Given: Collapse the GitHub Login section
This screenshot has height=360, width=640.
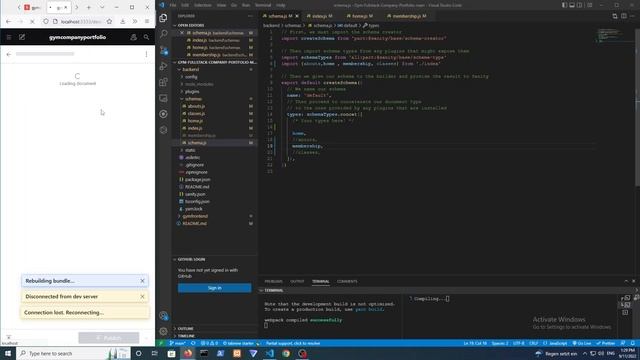Looking at the screenshot, I should coord(191,260).
